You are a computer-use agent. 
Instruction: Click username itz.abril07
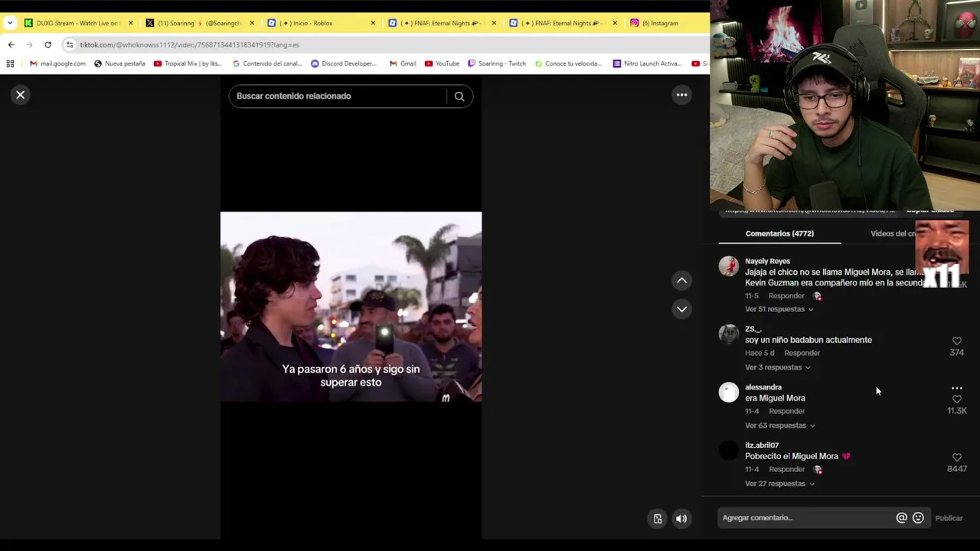tap(762, 445)
